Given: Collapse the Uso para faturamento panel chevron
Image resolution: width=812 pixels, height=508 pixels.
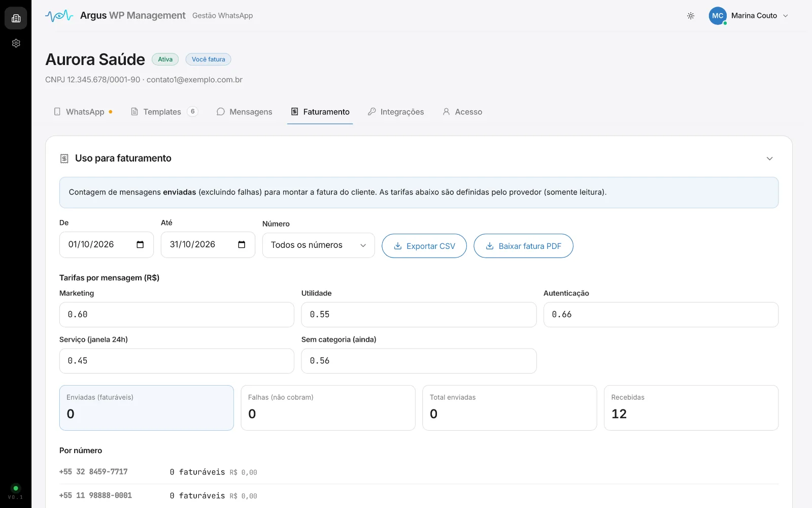Looking at the screenshot, I should [769, 158].
